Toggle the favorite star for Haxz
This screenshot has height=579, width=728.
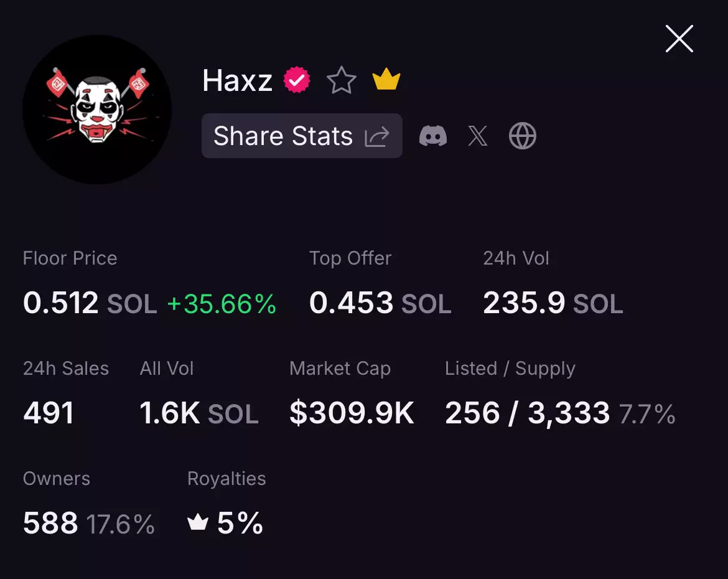pos(341,81)
